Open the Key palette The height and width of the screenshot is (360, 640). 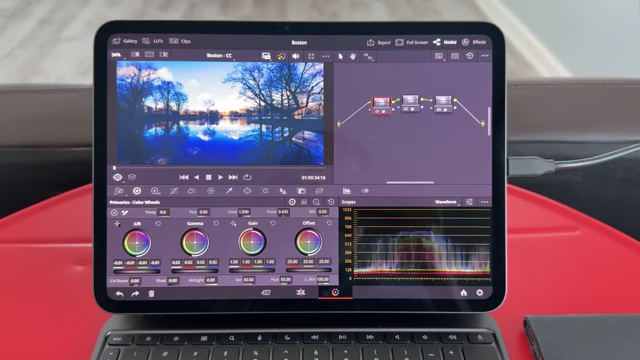coord(301,191)
